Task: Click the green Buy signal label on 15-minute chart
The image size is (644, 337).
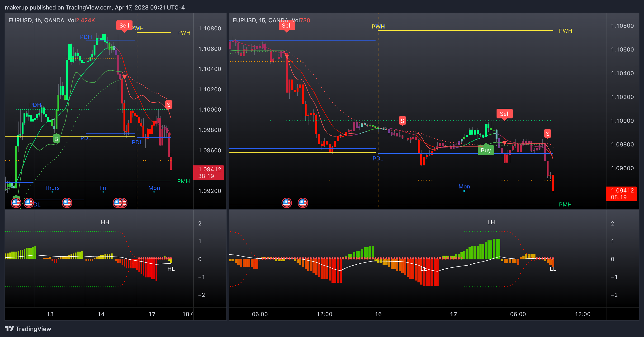Action: 486,150
